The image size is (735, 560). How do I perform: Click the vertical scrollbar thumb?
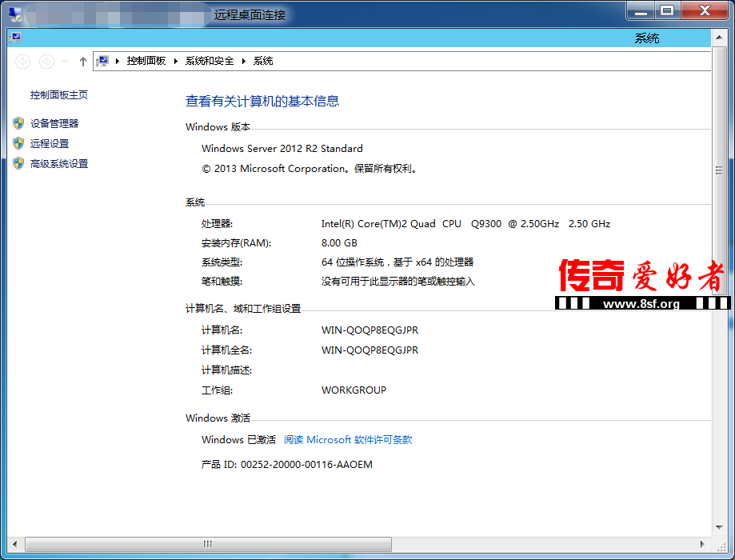(x=718, y=170)
